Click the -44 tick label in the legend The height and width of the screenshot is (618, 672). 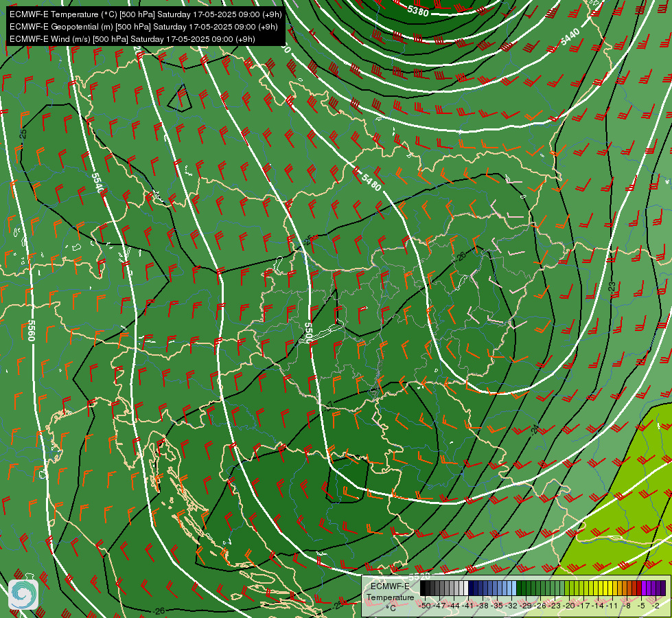[x=454, y=606]
